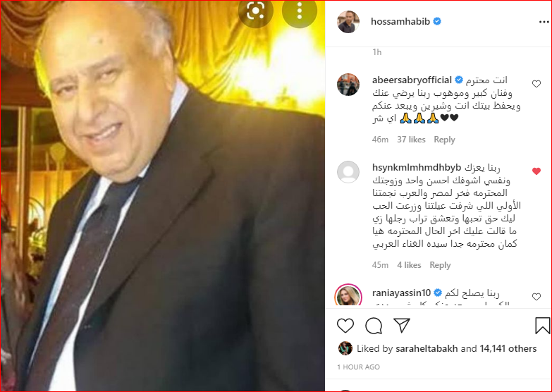Open the post options three-dot menu
The width and height of the screenshot is (552, 392).
click(x=544, y=22)
